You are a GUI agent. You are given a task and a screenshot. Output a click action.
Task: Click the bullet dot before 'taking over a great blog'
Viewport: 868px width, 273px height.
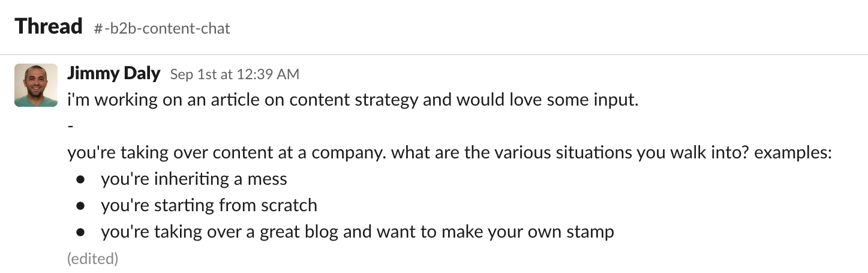(x=80, y=232)
